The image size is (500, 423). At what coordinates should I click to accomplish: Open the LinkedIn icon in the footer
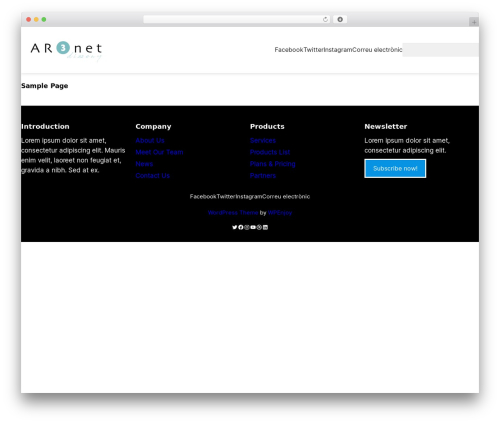coord(265,227)
